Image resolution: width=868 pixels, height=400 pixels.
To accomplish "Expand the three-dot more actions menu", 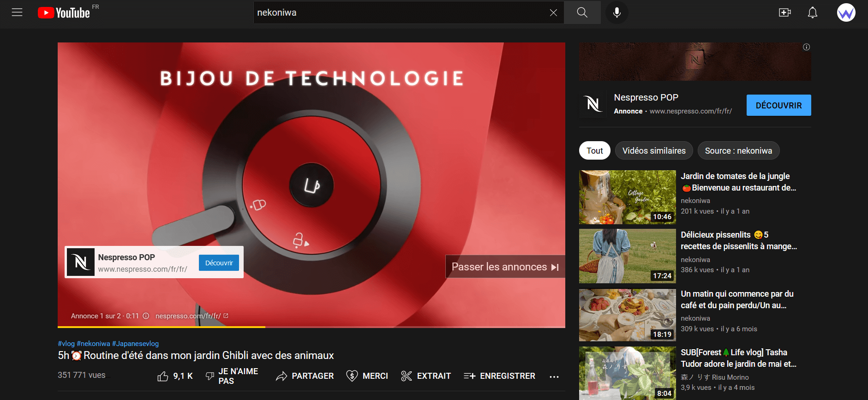I will point(554,376).
